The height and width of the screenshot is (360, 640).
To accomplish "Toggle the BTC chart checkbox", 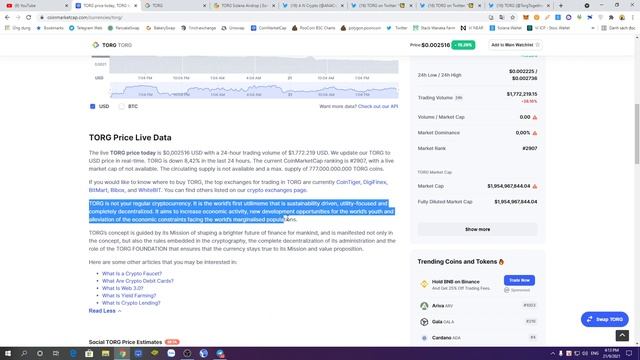I will pyautogui.click(x=121, y=107).
